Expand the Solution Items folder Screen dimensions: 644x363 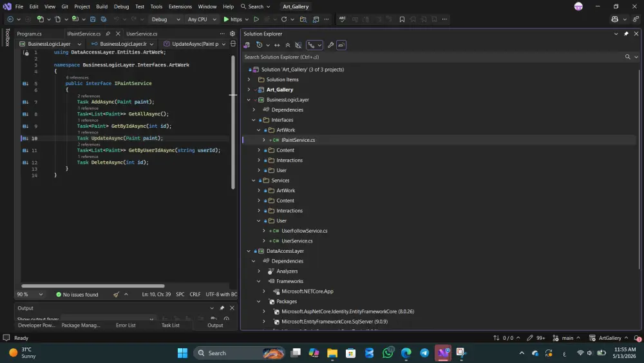click(249, 80)
